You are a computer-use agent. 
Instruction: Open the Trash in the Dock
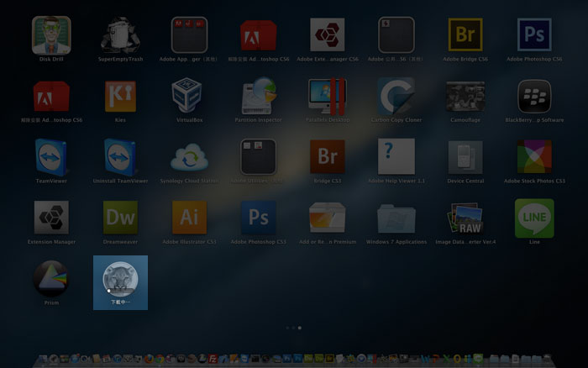tap(547, 358)
